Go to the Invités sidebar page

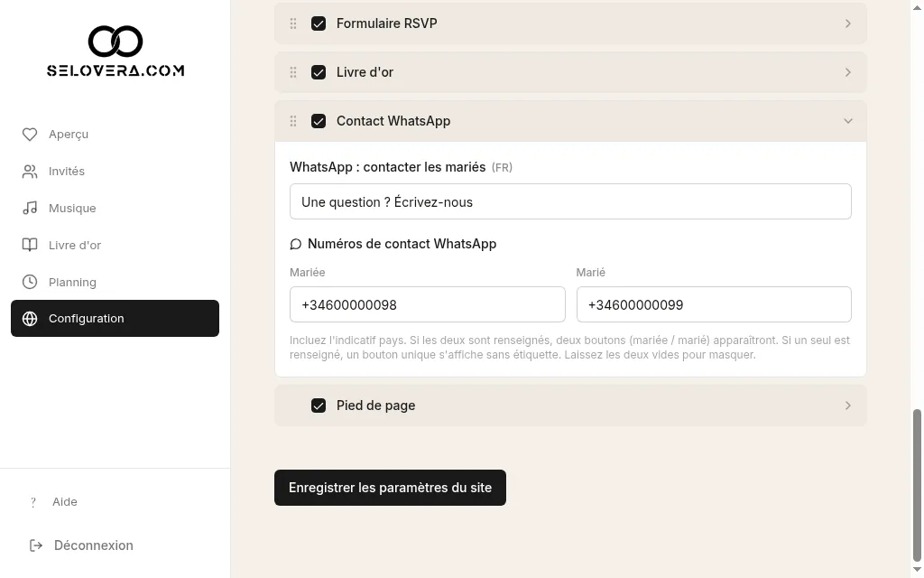click(115, 172)
